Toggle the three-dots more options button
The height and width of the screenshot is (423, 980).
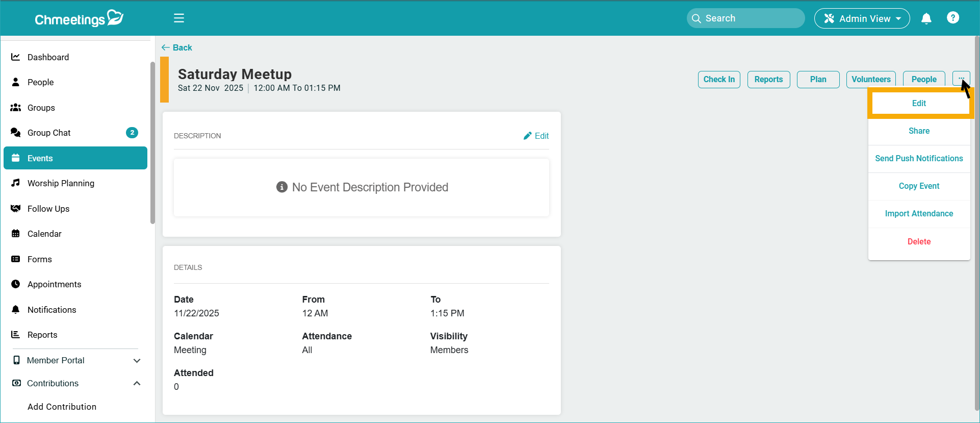pos(961,79)
